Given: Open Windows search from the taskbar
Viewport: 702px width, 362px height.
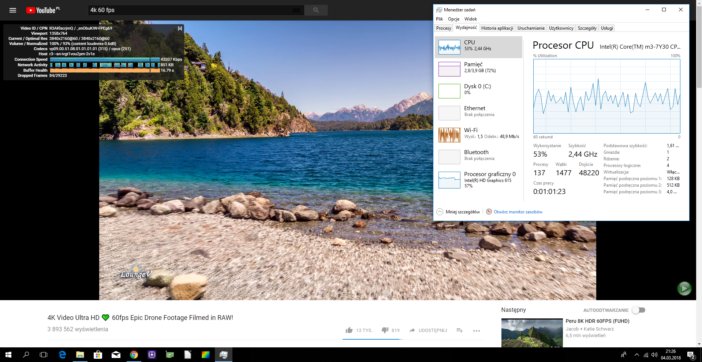Looking at the screenshot, I should [x=26, y=355].
